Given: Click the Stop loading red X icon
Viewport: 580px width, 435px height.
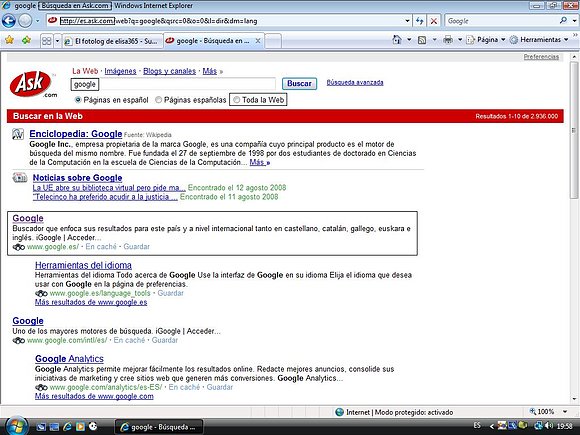Looking at the screenshot, I should coord(434,21).
